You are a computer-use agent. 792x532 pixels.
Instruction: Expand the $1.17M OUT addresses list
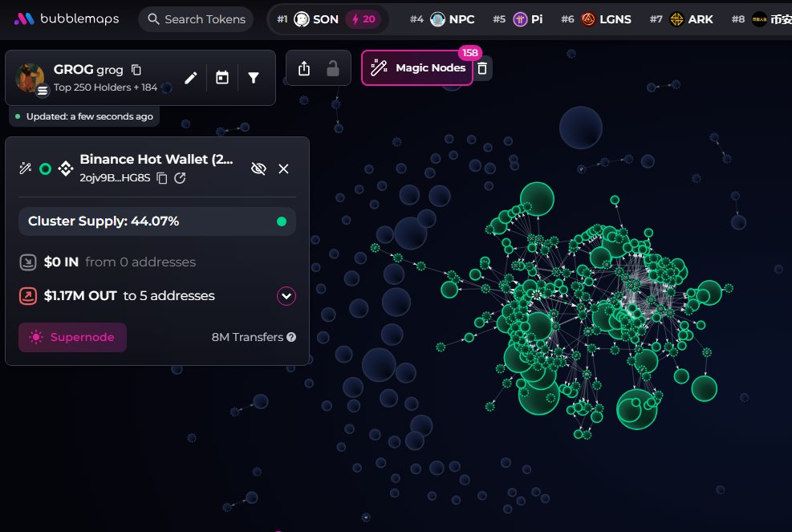(286, 296)
